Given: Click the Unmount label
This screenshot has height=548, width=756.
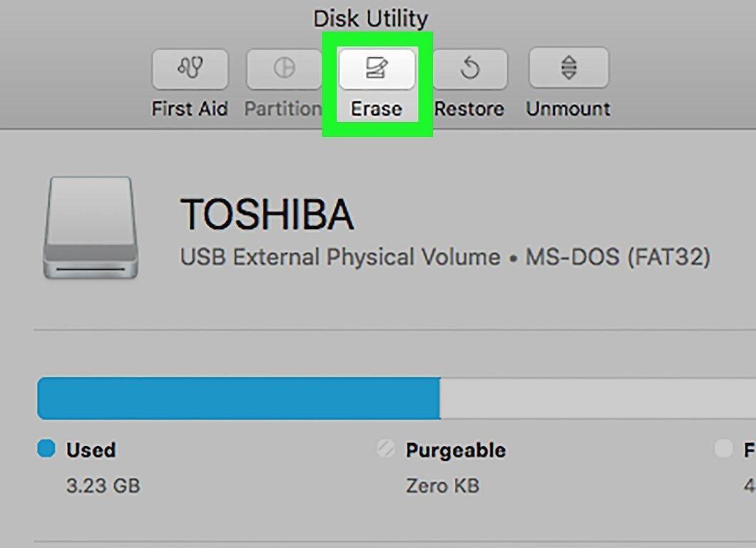Looking at the screenshot, I should (568, 108).
